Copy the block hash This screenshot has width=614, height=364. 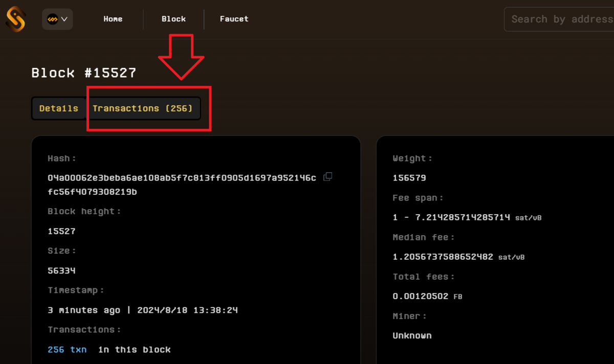tap(328, 177)
